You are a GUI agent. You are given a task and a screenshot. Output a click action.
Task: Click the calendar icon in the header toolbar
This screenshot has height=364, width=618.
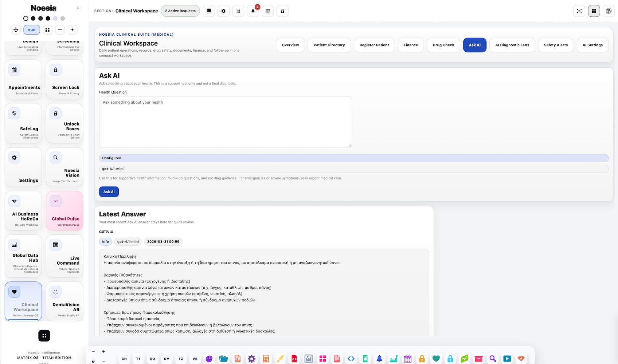pos(268,11)
